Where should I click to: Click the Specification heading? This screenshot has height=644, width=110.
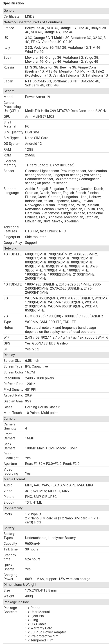point(13,3)
